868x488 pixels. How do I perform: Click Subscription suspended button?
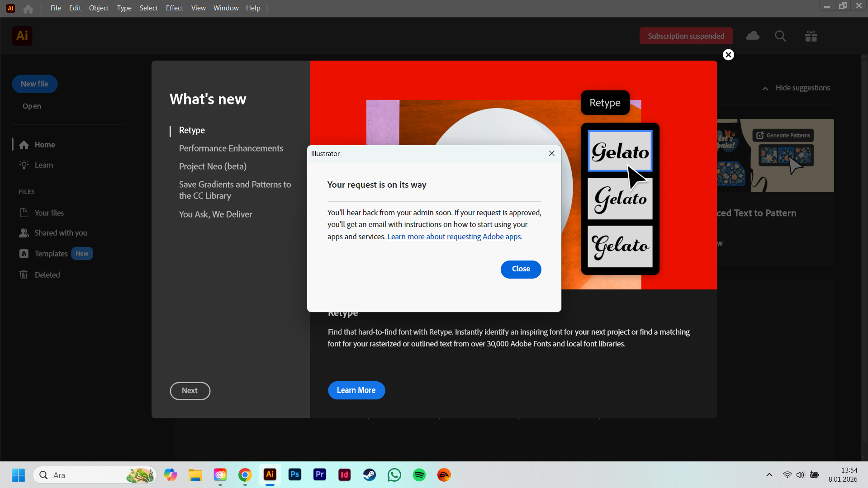(686, 36)
